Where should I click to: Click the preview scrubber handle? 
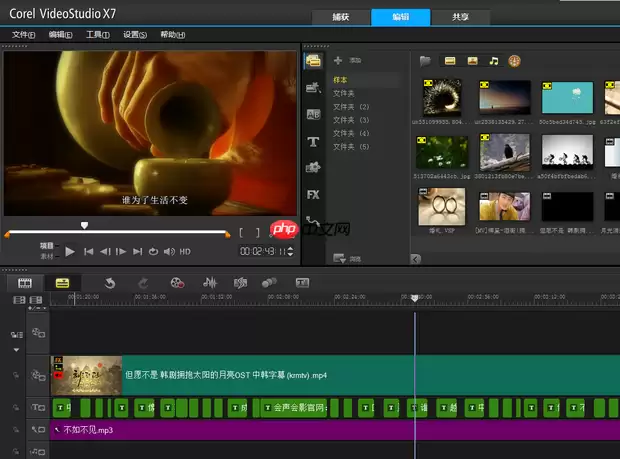pos(84,226)
